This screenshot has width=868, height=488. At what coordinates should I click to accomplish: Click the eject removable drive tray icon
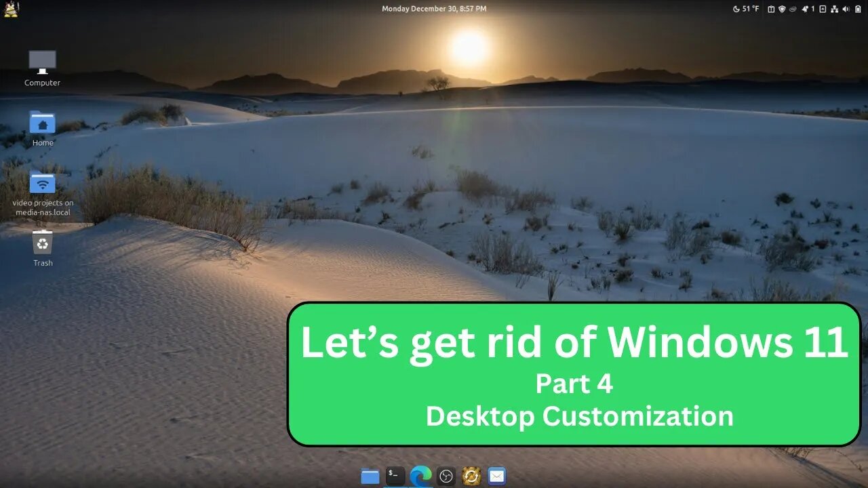click(823, 9)
